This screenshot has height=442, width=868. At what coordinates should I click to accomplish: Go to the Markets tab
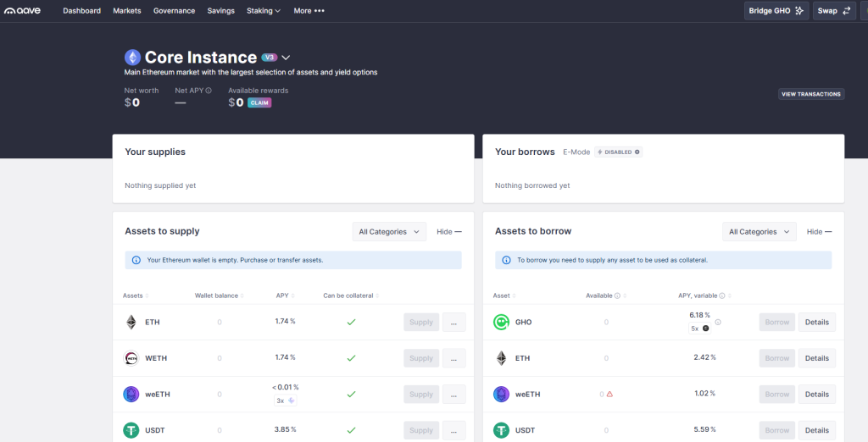[127, 11]
